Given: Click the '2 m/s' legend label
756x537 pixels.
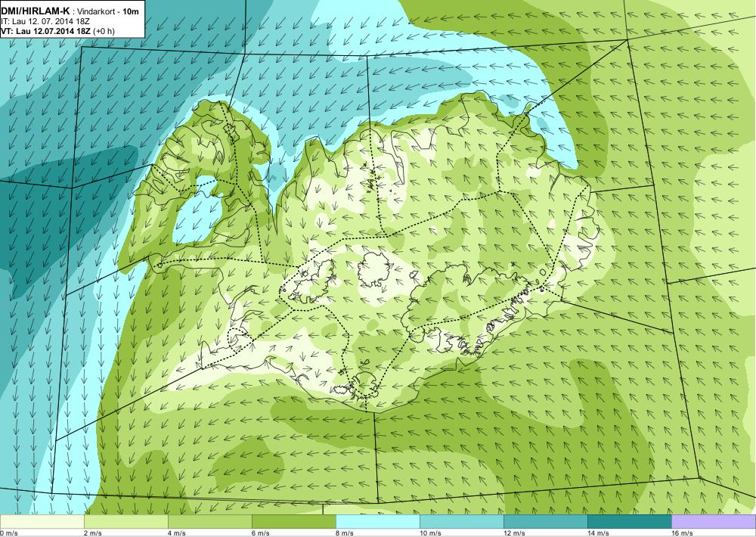Looking at the screenshot, I should coord(93,533).
